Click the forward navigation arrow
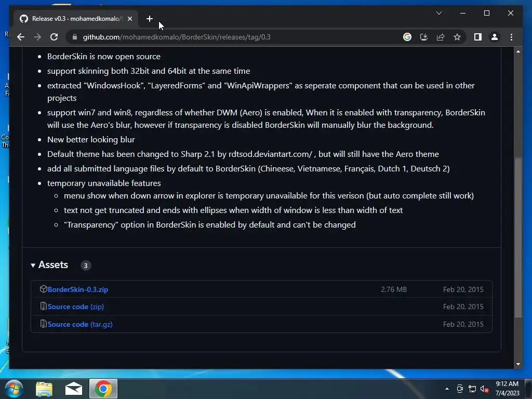Image resolution: width=532 pixels, height=399 pixels. pyautogui.click(x=37, y=37)
